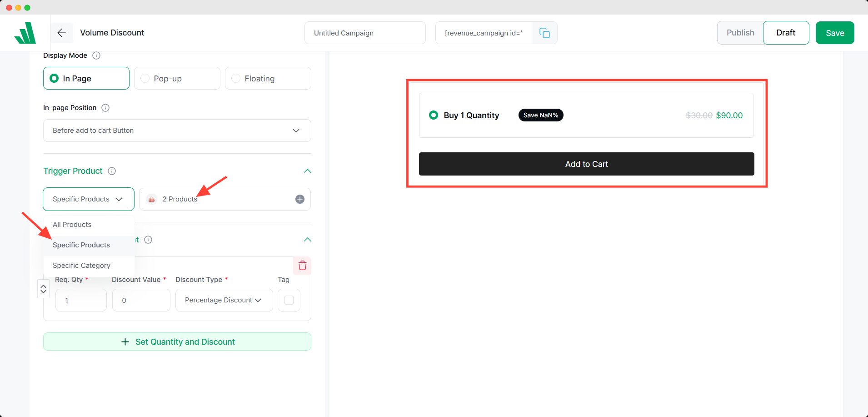This screenshot has width=868, height=417.
Task: Open Display Mode info tooltip icon
Action: click(96, 55)
